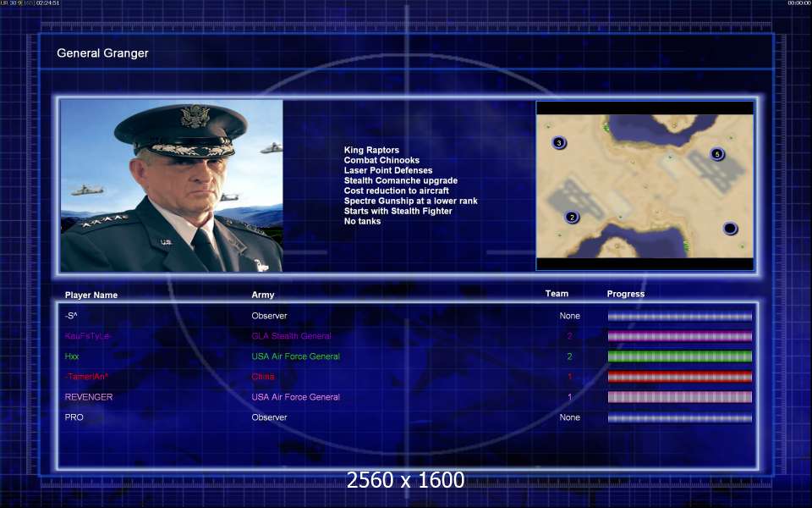Select player name "KauFsTyLe"
Image resolution: width=812 pixels, height=508 pixels.
pos(87,336)
